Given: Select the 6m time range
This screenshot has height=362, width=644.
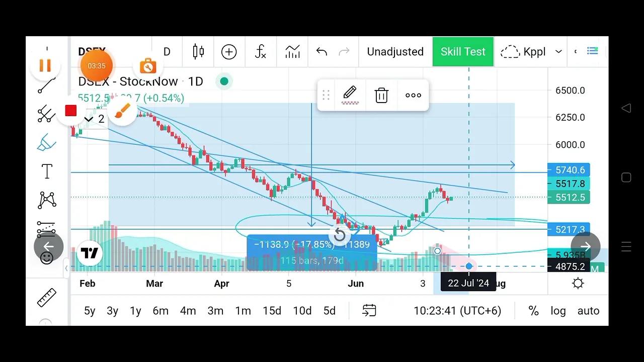Looking at the screenshot, I should (x=160, y=311).
